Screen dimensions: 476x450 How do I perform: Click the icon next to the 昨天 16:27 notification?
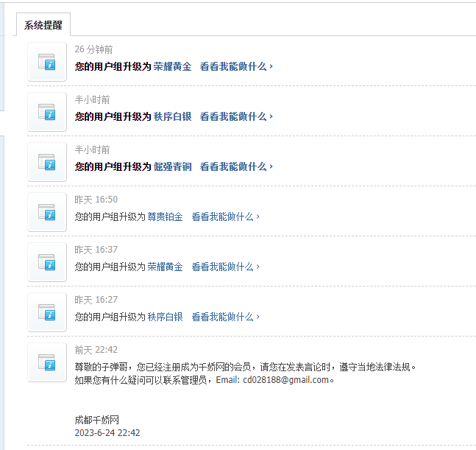coord(47,312)
